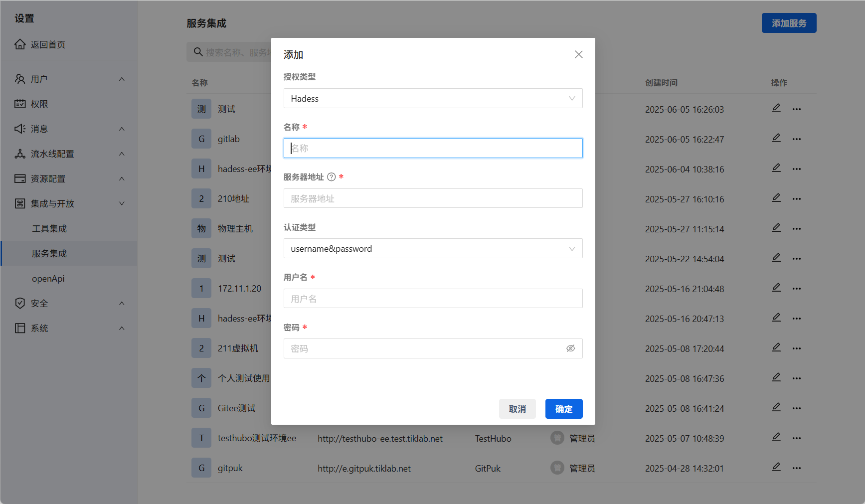Edit the 物理主机 service row
The width and height of the screenshot is (865, 504).
coord(776,228)
